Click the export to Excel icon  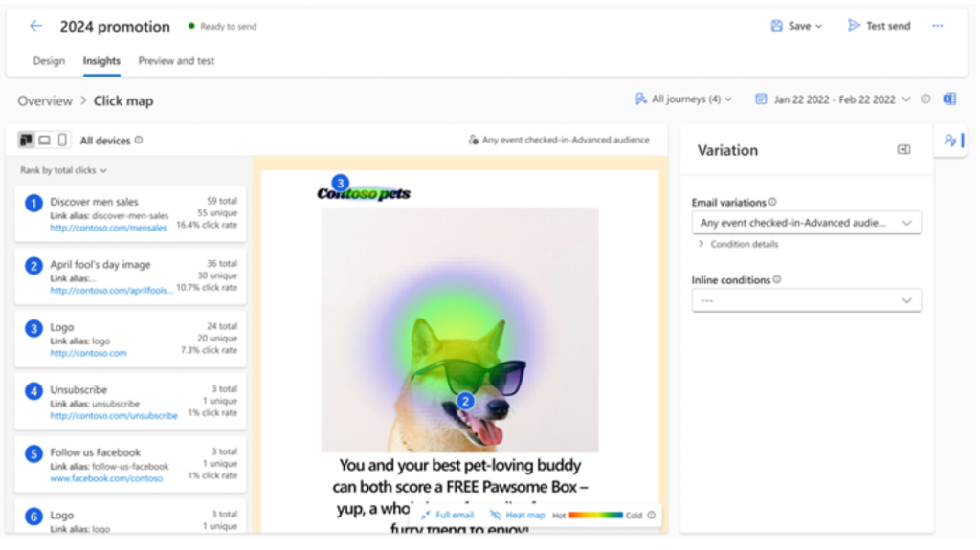point(949,99)
